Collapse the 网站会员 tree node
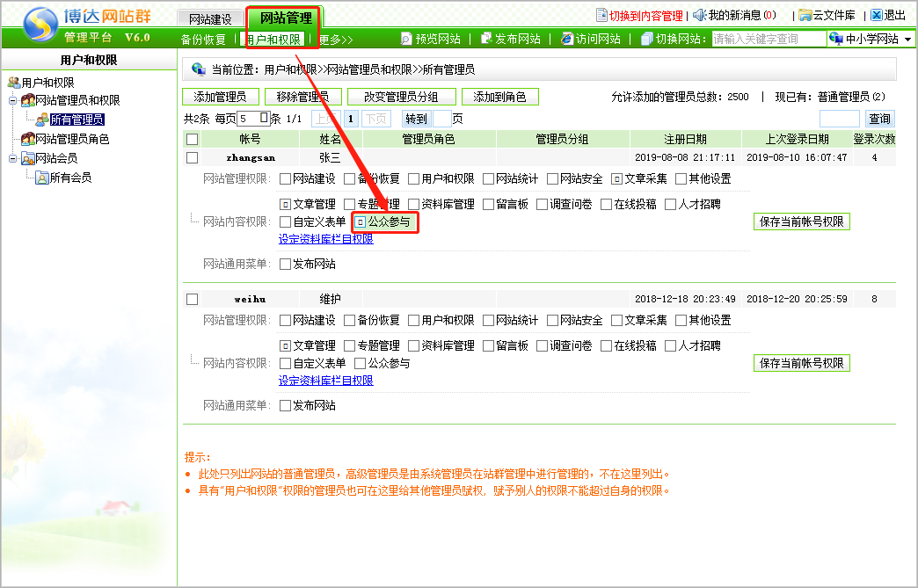This screenshot has width=918, height=588. point(13,158)
